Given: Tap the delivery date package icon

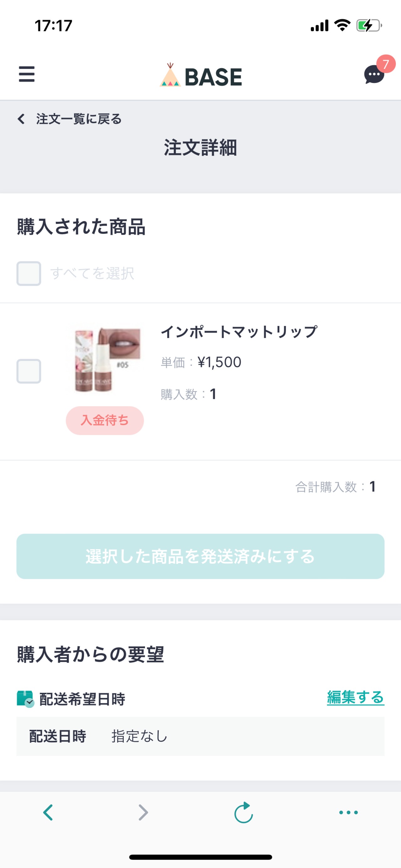Looking at the screenshot, I should 25,698.
